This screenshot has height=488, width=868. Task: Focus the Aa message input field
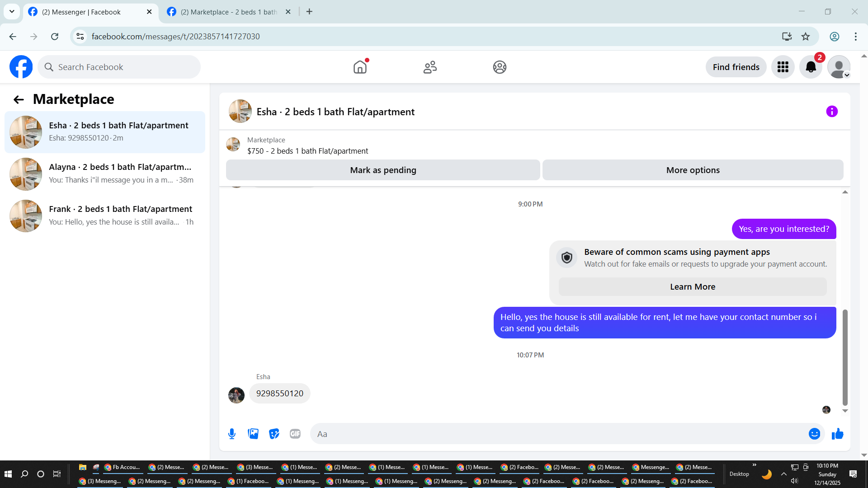[558, 434]
